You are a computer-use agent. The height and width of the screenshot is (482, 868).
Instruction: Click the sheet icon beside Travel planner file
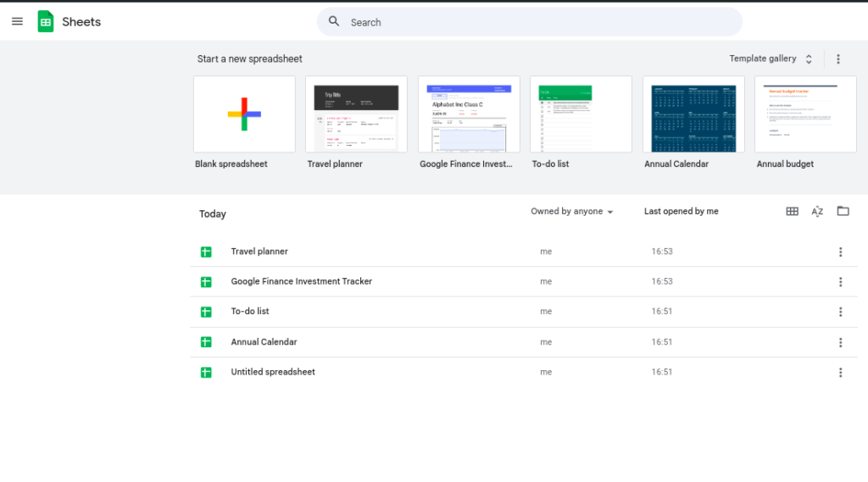pyautogui.click(x=206, y=252)
